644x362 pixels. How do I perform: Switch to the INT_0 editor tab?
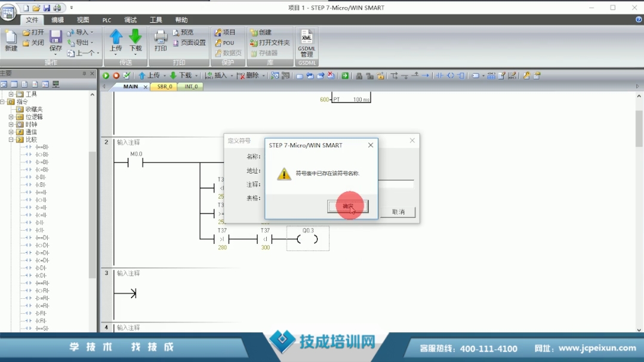pos(191,86)
